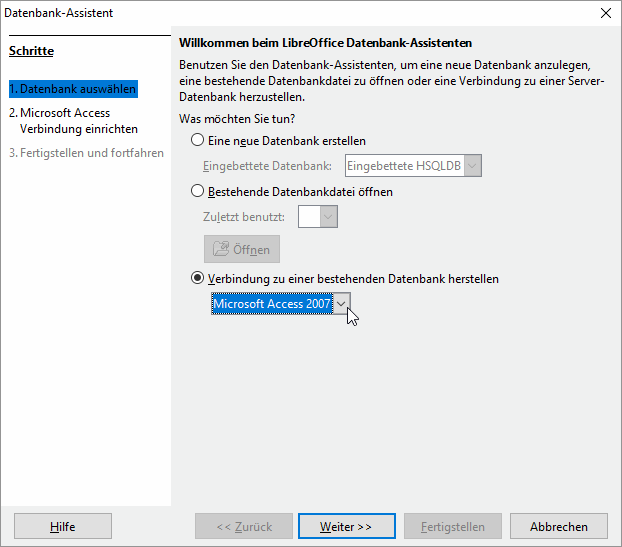Click the 'Datenbank-Assistent' title bar
622x547 pixels.
[x=300, y=13]
